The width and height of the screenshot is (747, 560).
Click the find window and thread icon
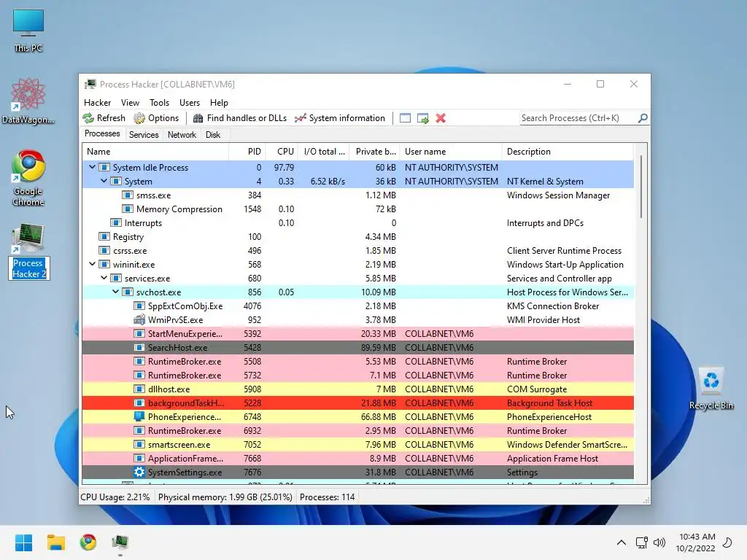coord(422,118)
